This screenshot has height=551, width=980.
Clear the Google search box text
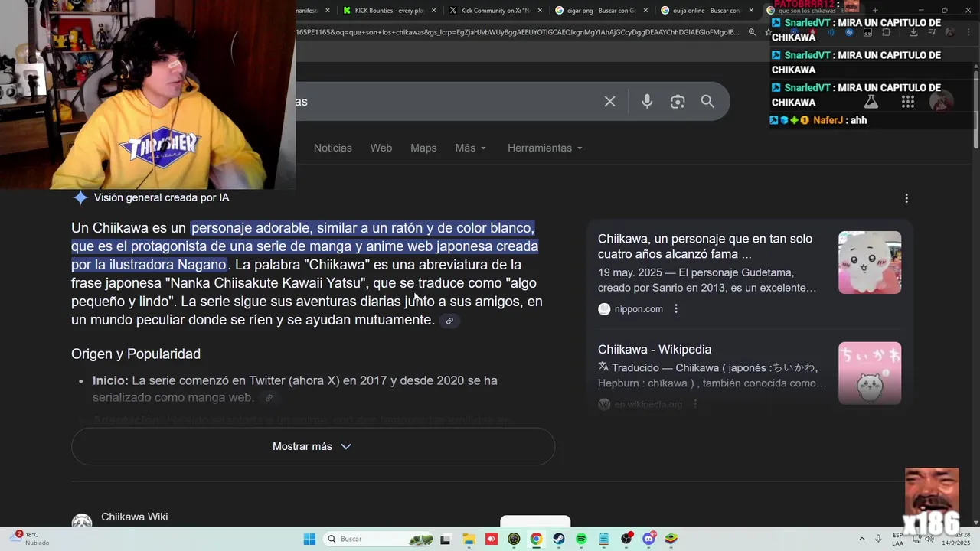(609, 102)
